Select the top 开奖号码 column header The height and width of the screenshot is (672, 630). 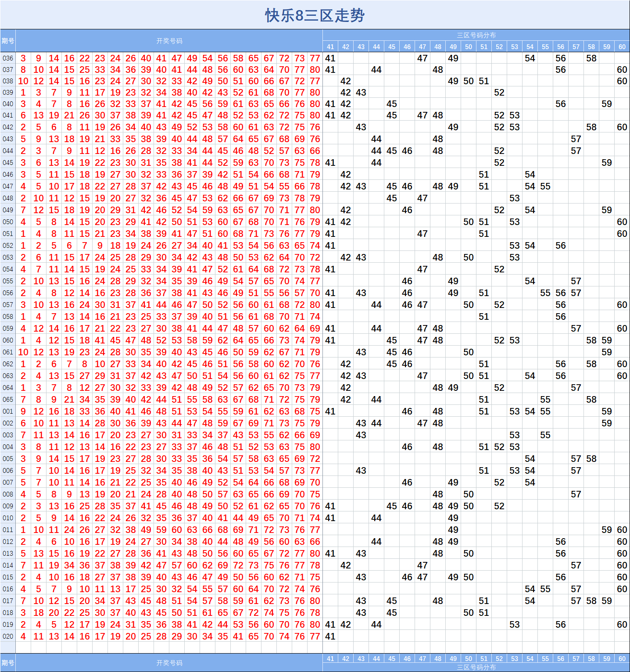[x=169, y=41]
